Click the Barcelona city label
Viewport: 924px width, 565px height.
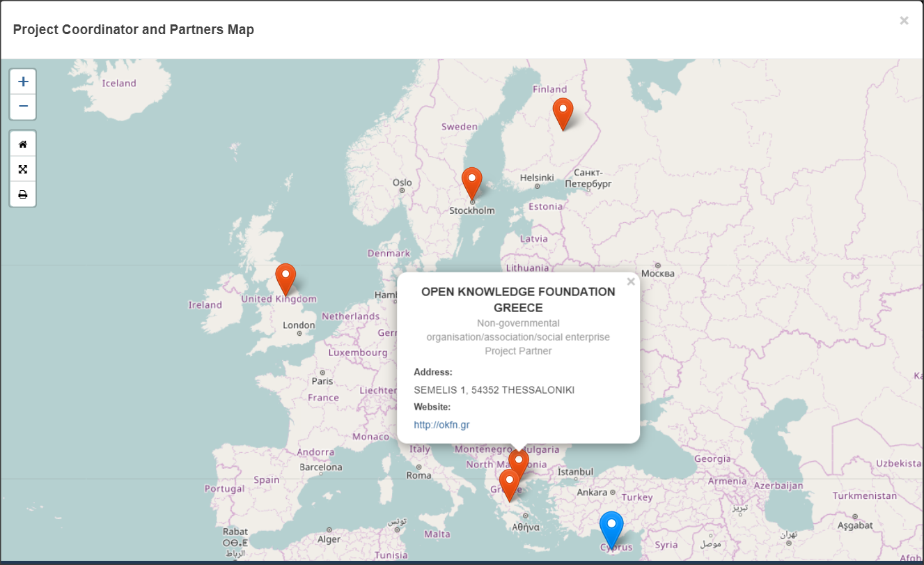pyautogui.click(x=321, y=467)
